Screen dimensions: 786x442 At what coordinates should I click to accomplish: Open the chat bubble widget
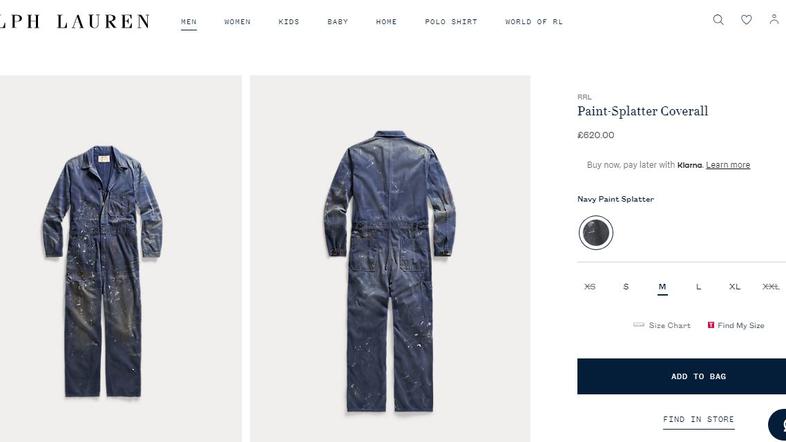point(777,425)
